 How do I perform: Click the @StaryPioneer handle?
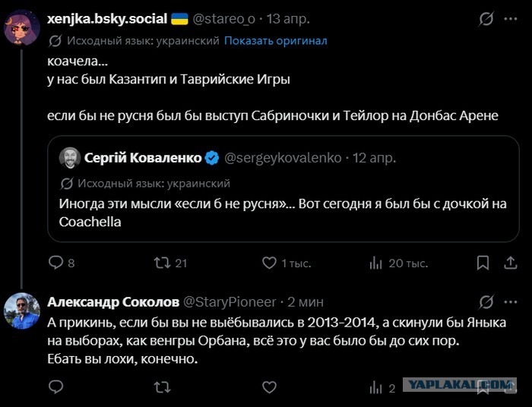230,302
